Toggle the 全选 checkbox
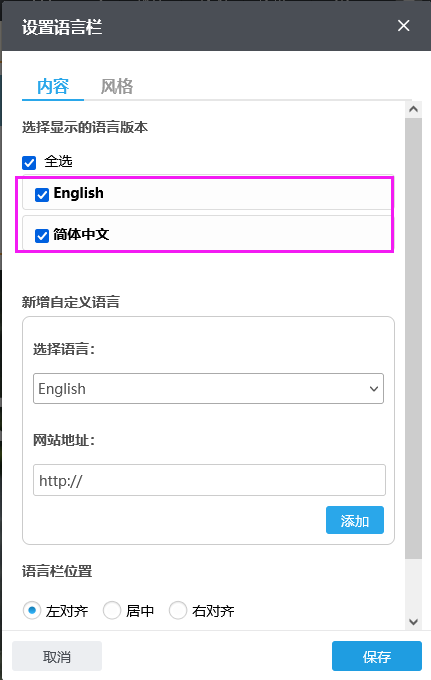Viewport: 431px width, 680px height. pyautogui.click(x=29, y=163)
